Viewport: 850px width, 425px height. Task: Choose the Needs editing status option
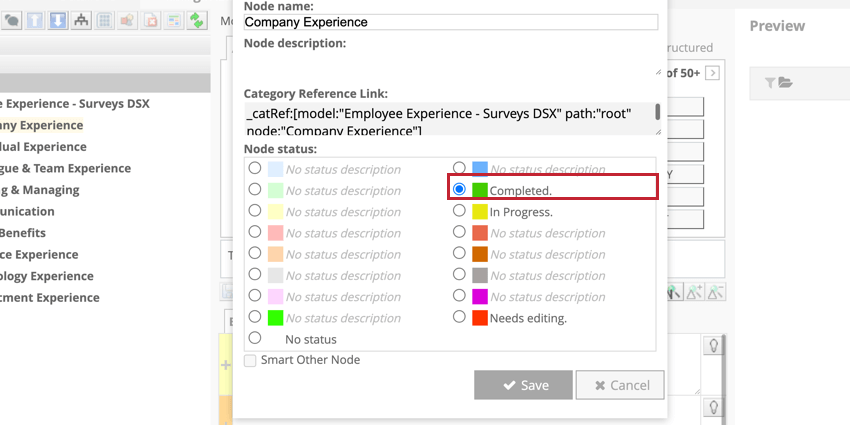tap(460, 317)
